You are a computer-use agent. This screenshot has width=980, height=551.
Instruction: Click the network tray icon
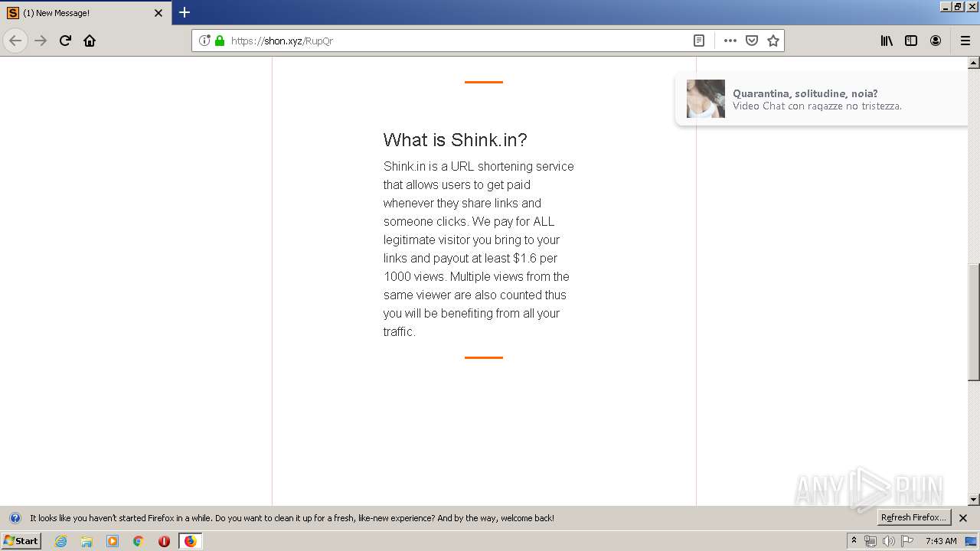coord(871,541)
